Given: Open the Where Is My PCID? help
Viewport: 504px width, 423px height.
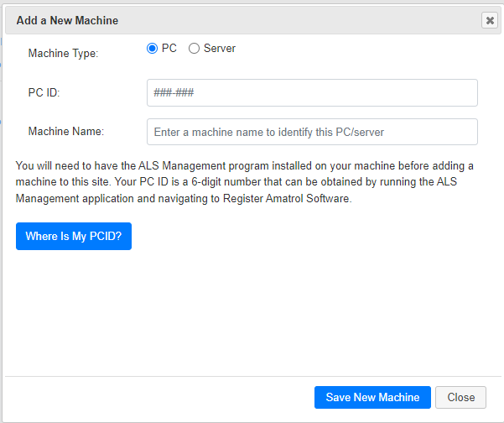Looking at the screenshot, I should (74, 236).
